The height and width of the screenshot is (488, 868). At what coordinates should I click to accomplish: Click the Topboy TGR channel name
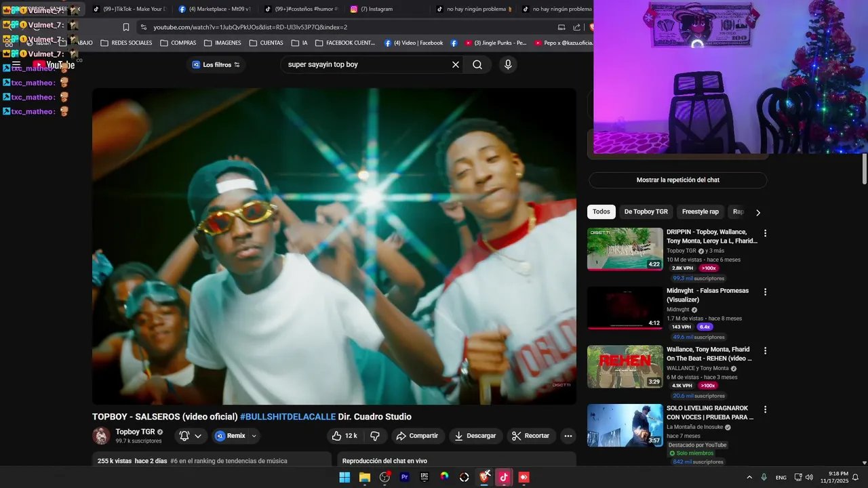tap(135, 432)
